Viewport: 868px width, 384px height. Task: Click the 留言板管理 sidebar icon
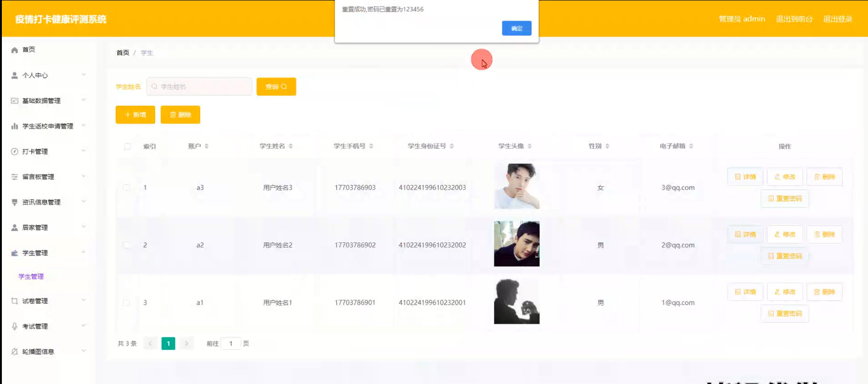click(x=14, y=177)
